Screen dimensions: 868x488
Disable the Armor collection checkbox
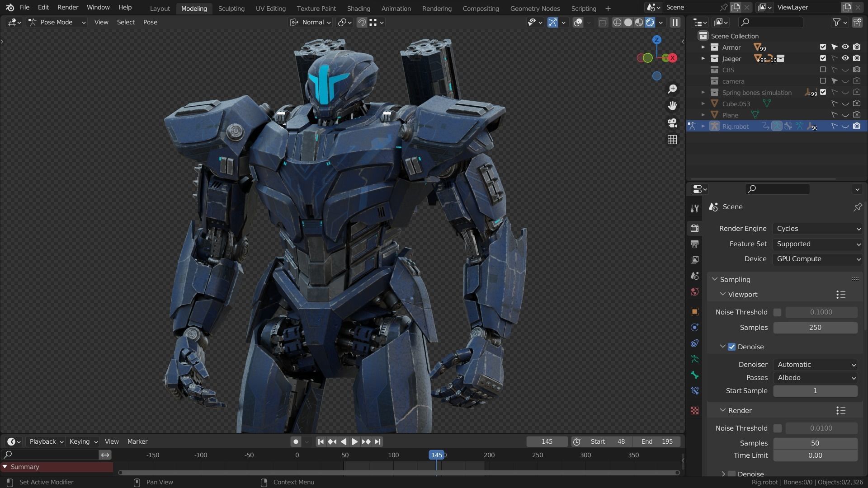[823, 47]
